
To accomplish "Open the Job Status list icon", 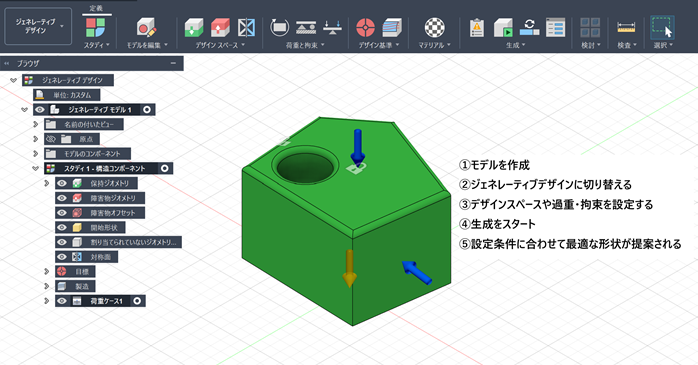I will click(x=556, y=28).
